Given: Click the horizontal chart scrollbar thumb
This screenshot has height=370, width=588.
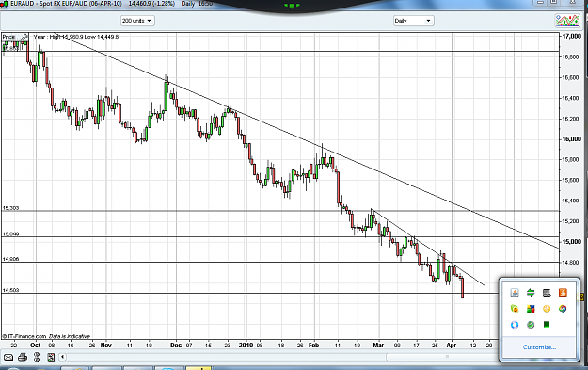Looking at the screenshot, I should coord(447,357).
